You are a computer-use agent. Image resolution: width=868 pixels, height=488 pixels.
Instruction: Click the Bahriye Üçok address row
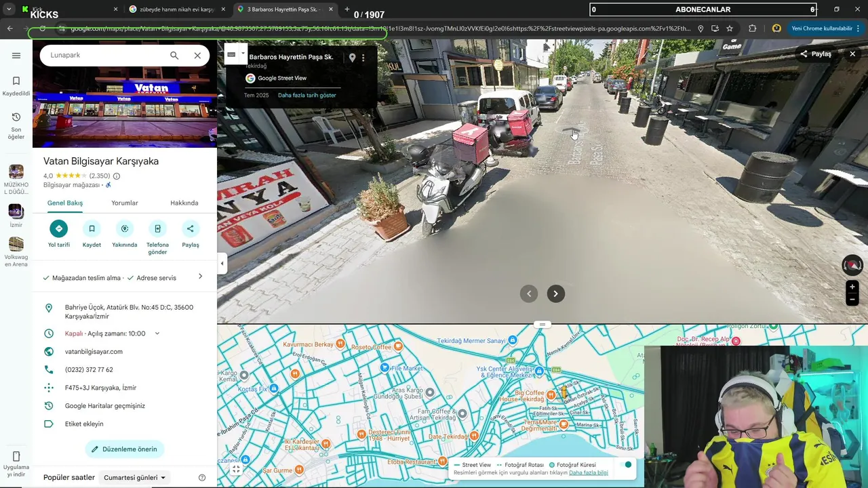125,312
